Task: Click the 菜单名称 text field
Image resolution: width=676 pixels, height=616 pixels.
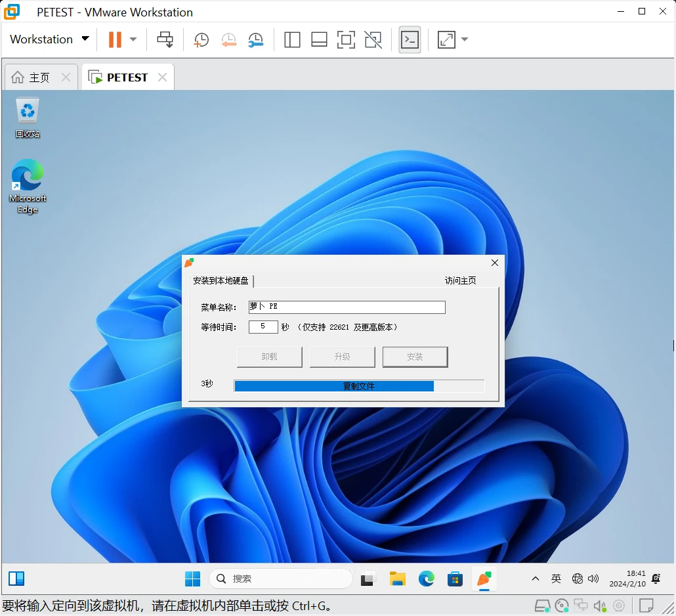Action: [x=347, y=307]
